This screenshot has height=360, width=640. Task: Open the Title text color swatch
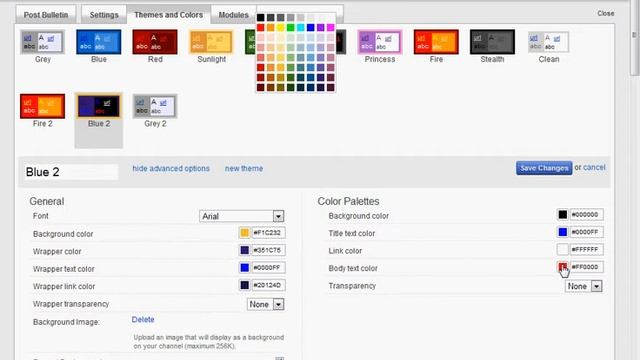562,232
